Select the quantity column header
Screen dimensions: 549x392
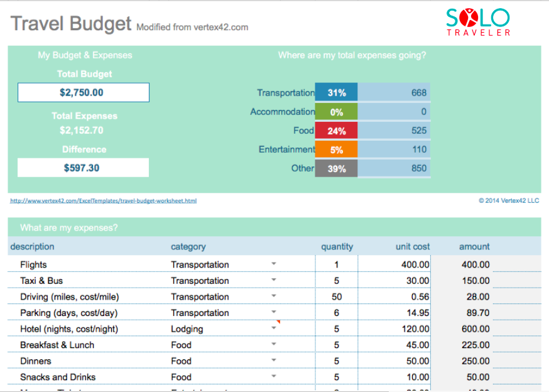(337, 246)
